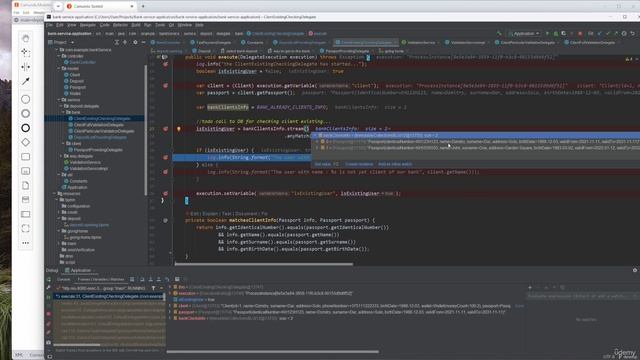
Task: Choose the space tool in Camunda Modeler palette
Action: (x=26, y=67)
